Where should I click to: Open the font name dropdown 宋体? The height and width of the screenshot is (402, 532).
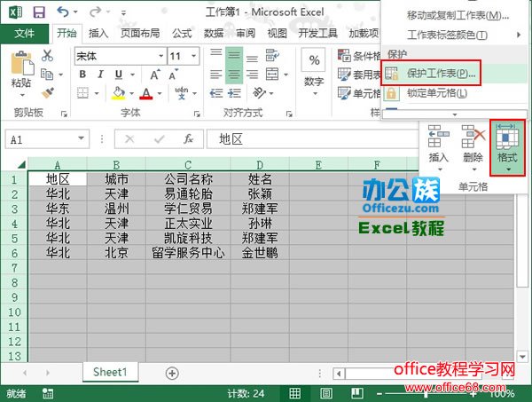point(161,56)
